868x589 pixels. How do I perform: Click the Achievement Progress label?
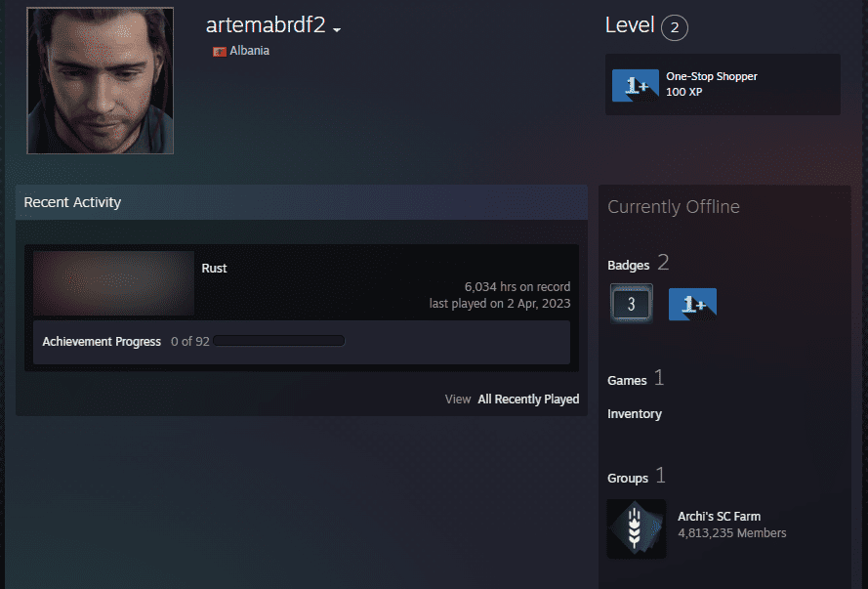[102, 342]
